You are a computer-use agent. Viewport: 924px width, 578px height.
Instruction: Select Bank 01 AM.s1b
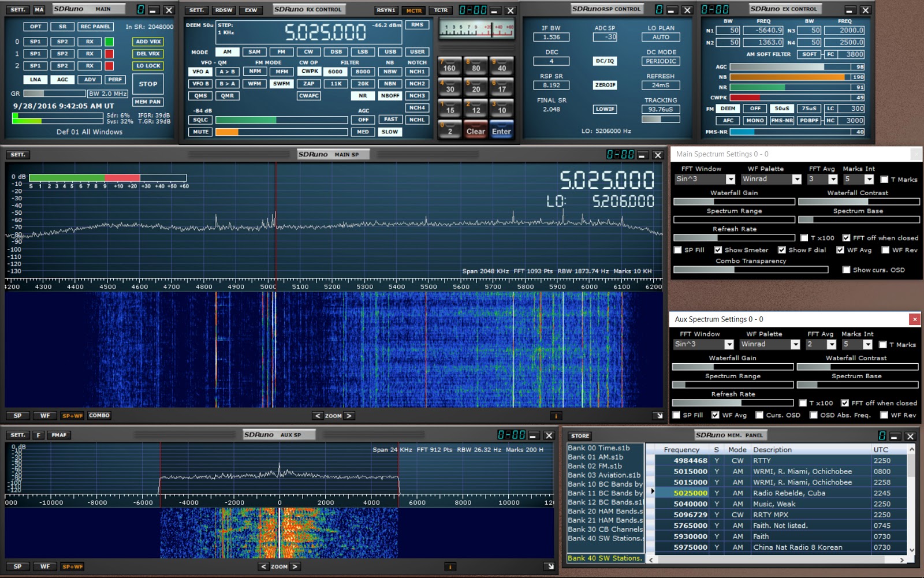point(595,457)
